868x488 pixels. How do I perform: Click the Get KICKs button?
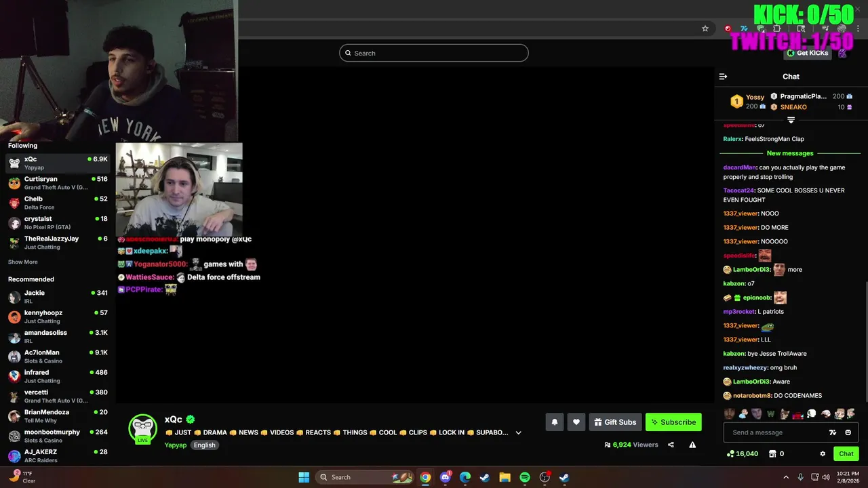click(807, 53)
